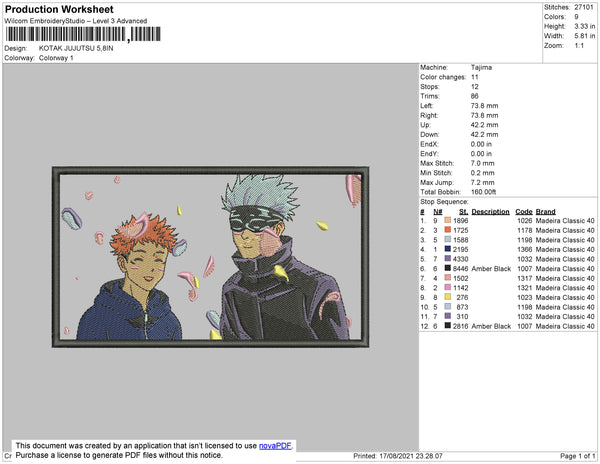Image resolution: width=600 pixels, height=464 pixels.
Task: Click the 'N#' column header
Action: (x=438, y=212)
